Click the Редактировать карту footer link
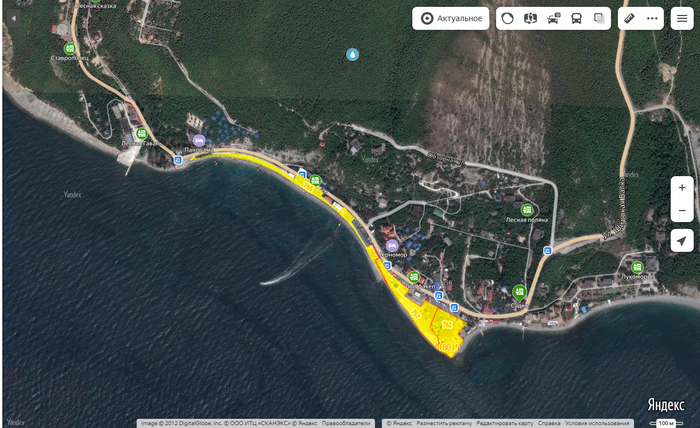The image size is (700, 428). click(504, 423)
